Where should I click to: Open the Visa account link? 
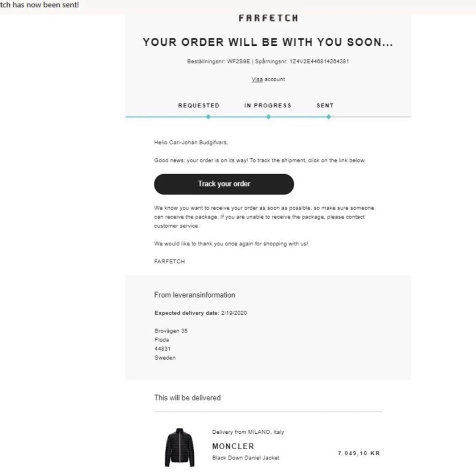click(268, 79)
